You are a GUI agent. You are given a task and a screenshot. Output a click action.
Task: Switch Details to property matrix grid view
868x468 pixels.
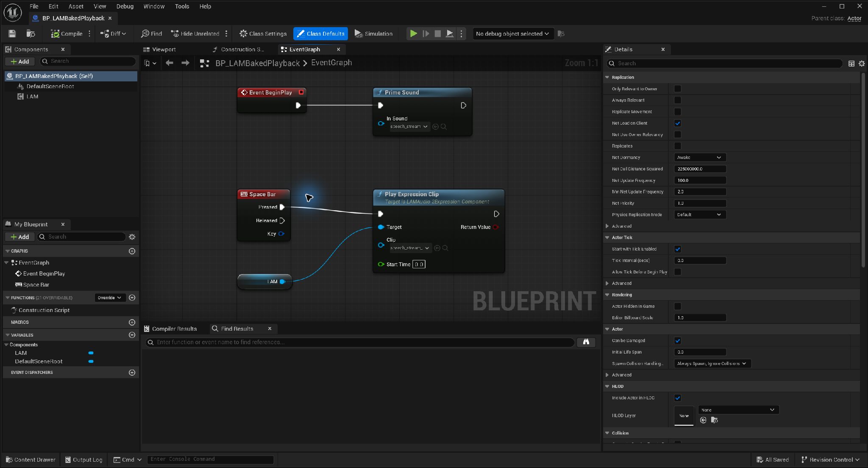[x=851, y=64]
